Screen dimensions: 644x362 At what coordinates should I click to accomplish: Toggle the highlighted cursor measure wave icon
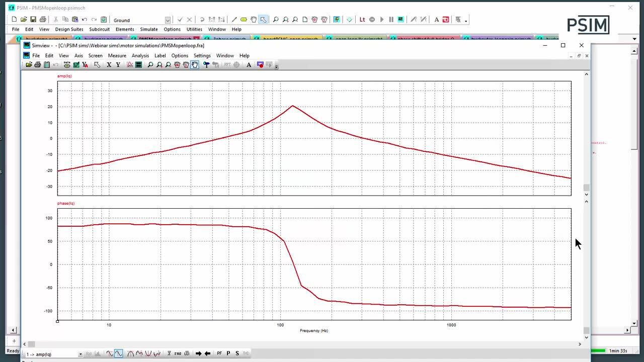118,353
